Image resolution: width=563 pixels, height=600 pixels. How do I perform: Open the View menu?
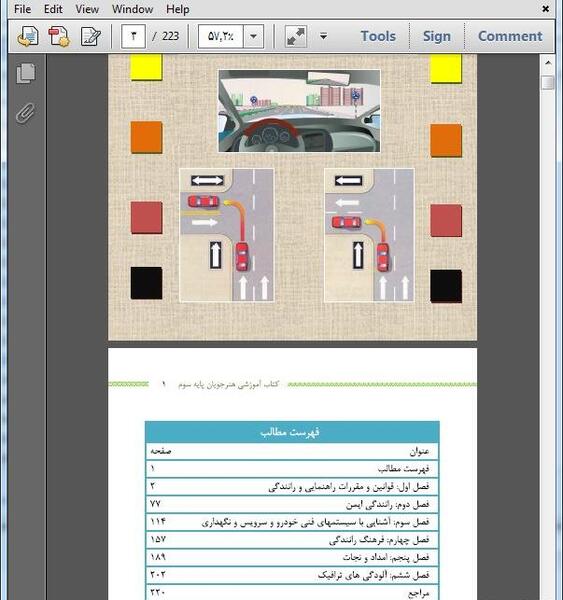click(x=87, y=9)
